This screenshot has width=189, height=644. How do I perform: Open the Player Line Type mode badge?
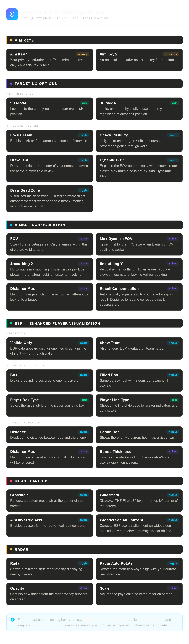tap(174, 400)
